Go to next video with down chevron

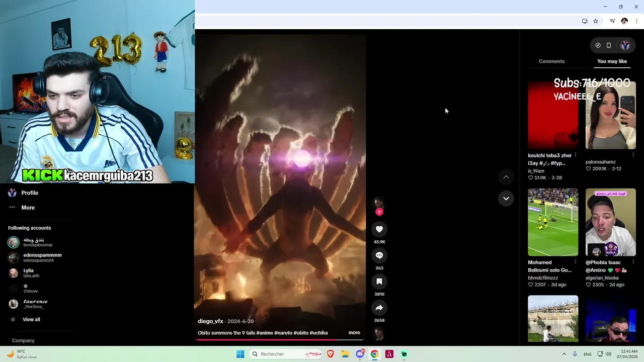point(506,199)
